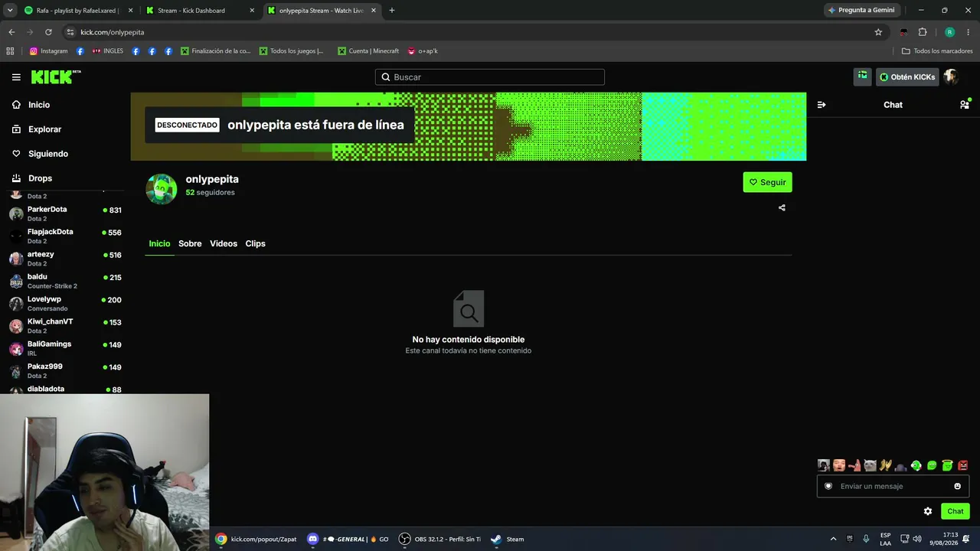Viewport: 980px width, 551px height.
Task: Open the Chrome three-dot menu
Action: (969, 32)
